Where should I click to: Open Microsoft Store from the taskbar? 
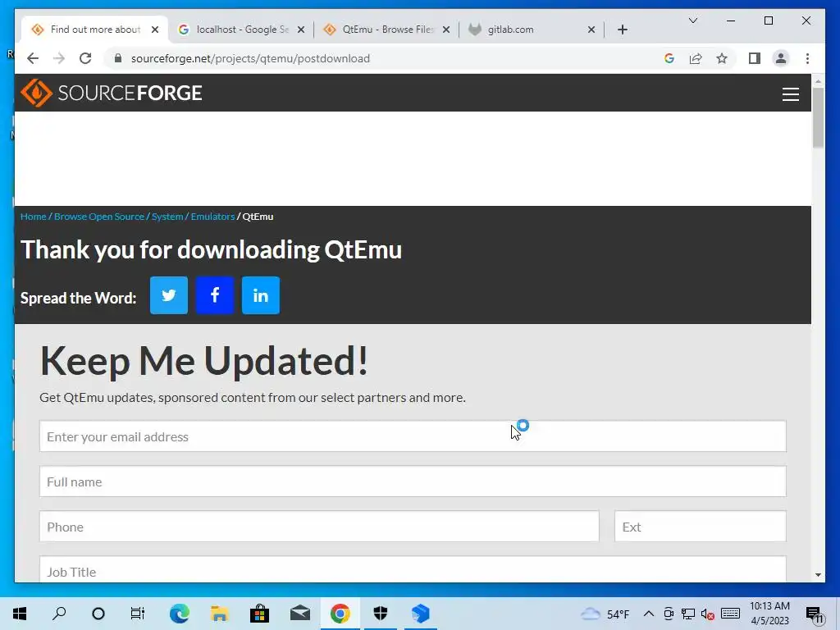point(259,614)
